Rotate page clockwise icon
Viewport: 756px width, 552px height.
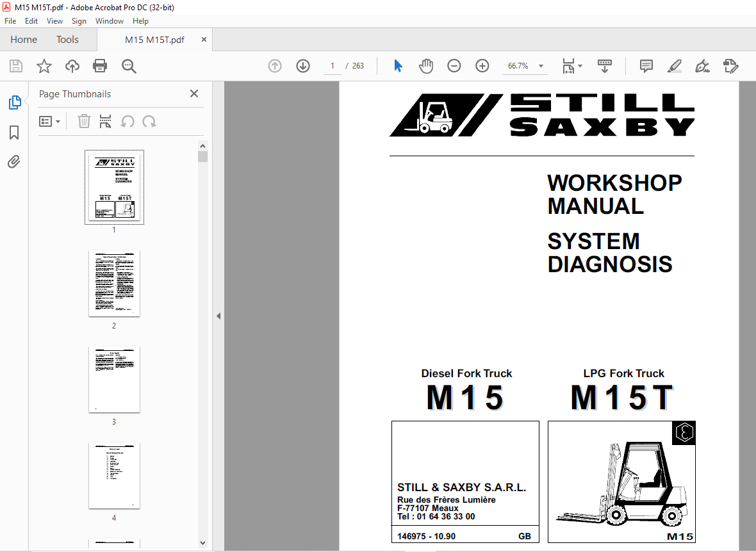(149, 121)
